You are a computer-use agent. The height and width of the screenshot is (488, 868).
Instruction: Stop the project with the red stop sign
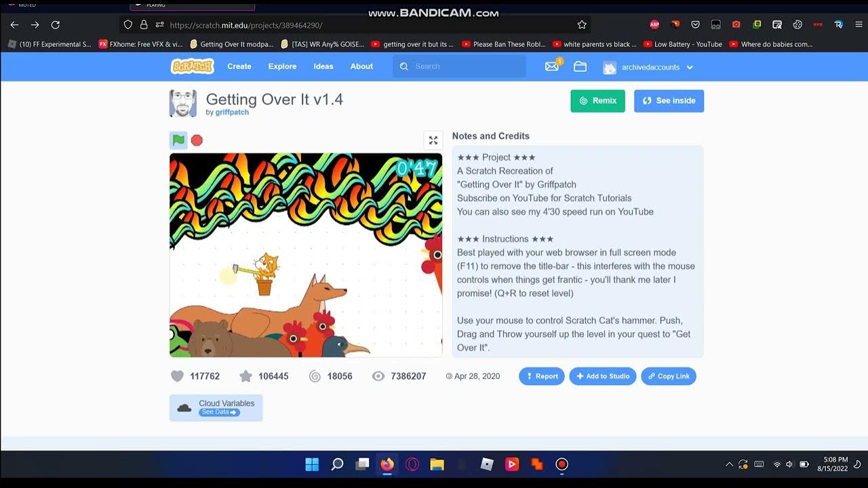pyautogui.click(x=197, y=140)
